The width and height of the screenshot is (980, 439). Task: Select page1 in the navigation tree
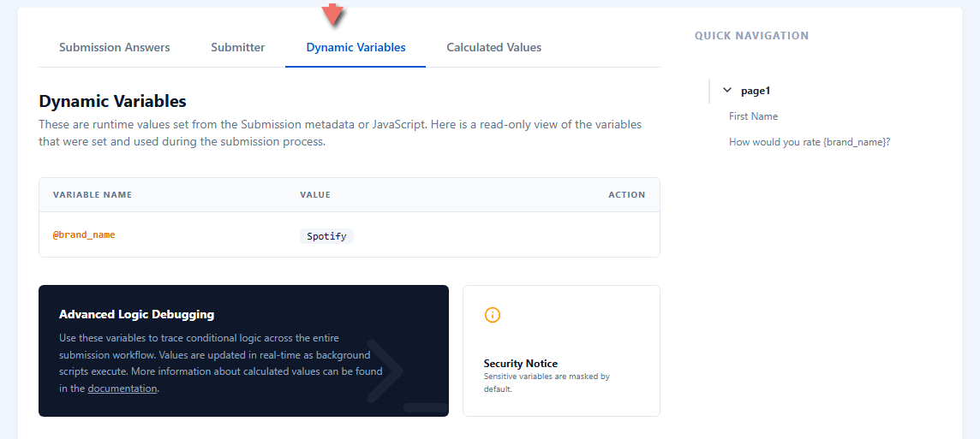click(756, 91)
